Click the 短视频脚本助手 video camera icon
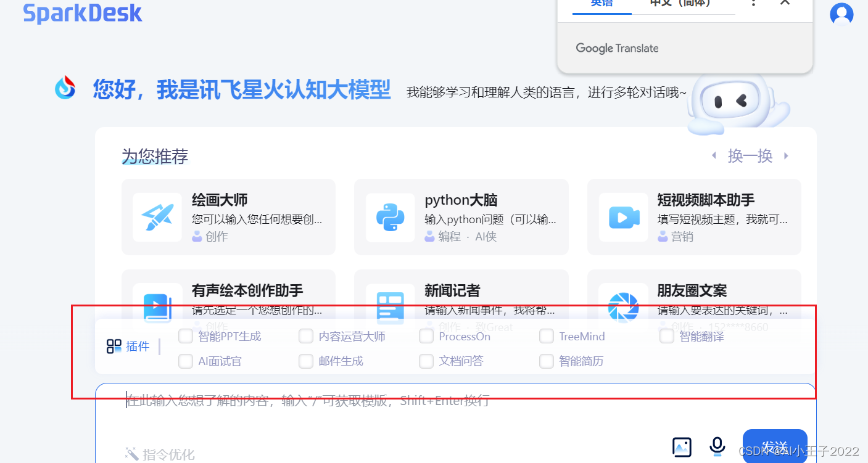 [x=623, y=217]
